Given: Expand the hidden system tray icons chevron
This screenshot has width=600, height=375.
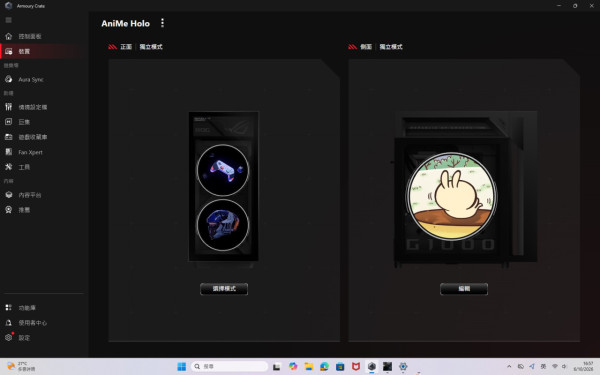Looking at the screenshot, I should (x=509, y=367).
